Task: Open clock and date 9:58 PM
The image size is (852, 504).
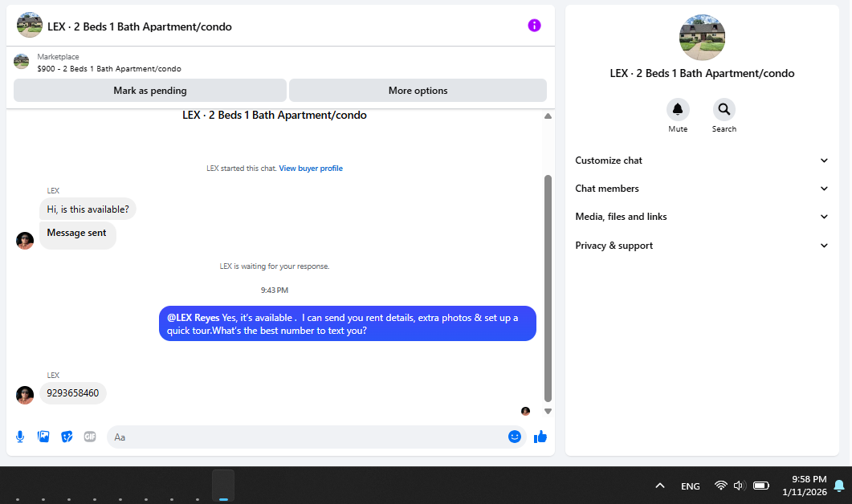Action: (804, 486)
